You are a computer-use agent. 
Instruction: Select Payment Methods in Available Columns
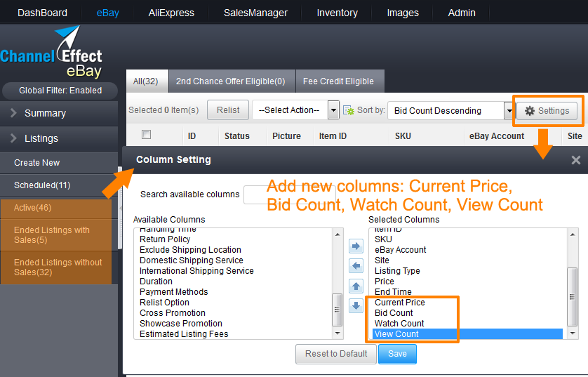pyautogui.click(x=173, y=292)
